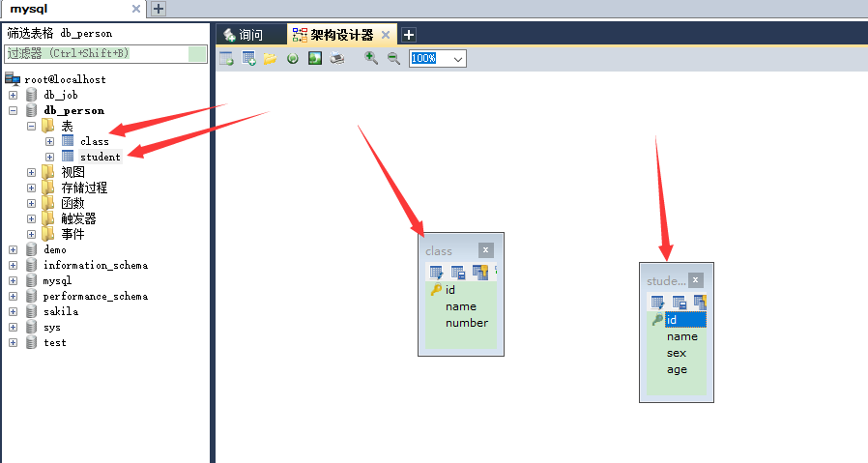Click the alter table icon in class box

pos(436,272)
